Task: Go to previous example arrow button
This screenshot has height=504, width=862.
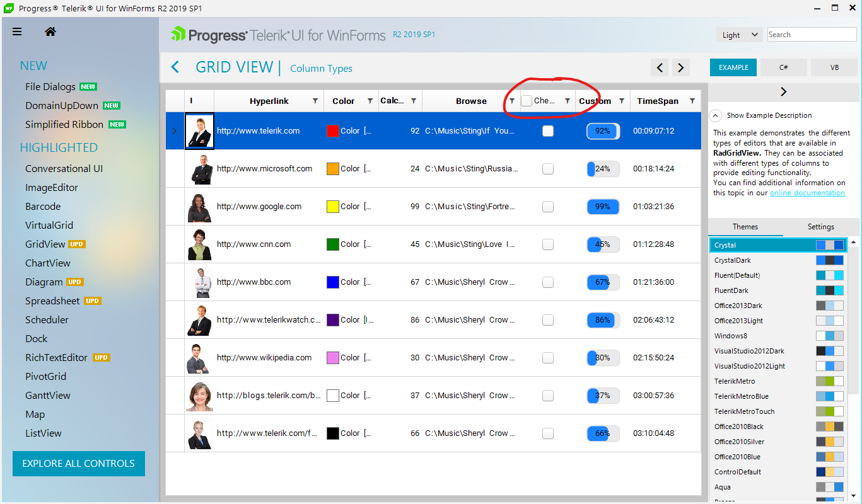Action: coord(660,67)
